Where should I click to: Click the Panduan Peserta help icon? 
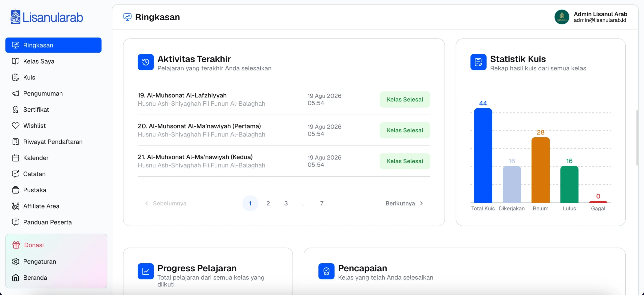point(16,222)
